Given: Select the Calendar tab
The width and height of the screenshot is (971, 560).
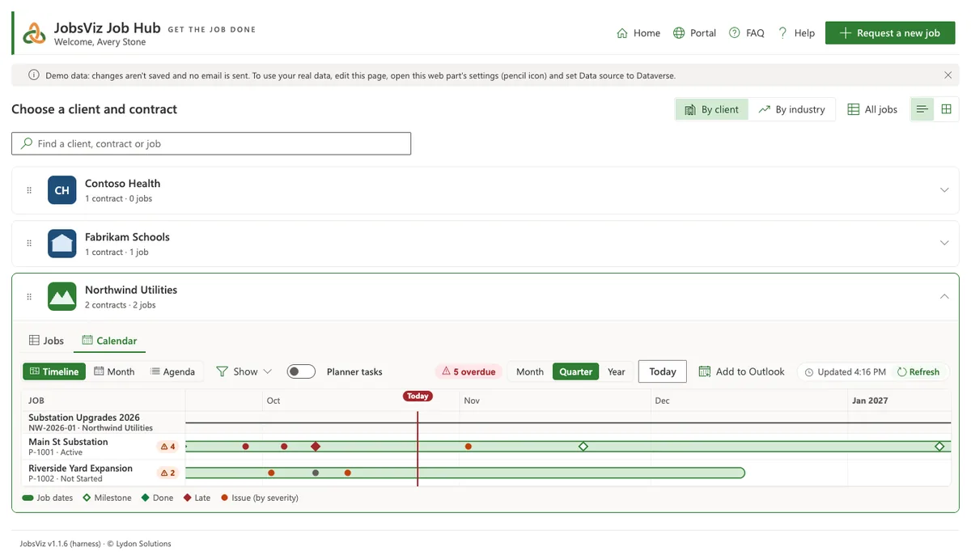Looking at the screenshot, I should click(x=110, y=341).
